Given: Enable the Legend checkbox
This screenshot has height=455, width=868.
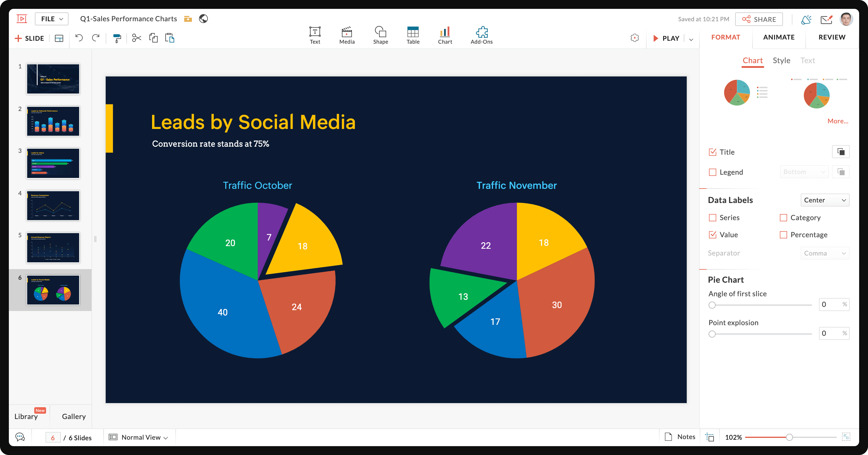Looking at the screenshot, I should click(x=713, y=172).
